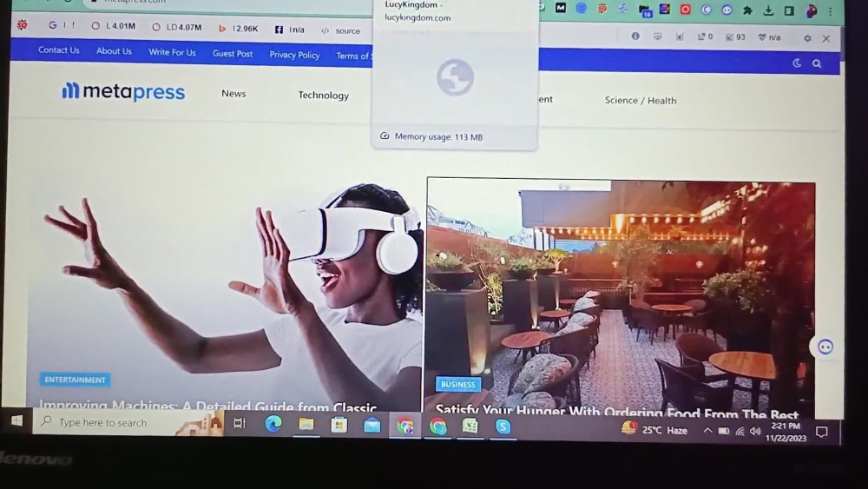The width and height of the screenshot is (868, 489).
Task: Close the SEOquake bar
Action: [x=826, y=39]
